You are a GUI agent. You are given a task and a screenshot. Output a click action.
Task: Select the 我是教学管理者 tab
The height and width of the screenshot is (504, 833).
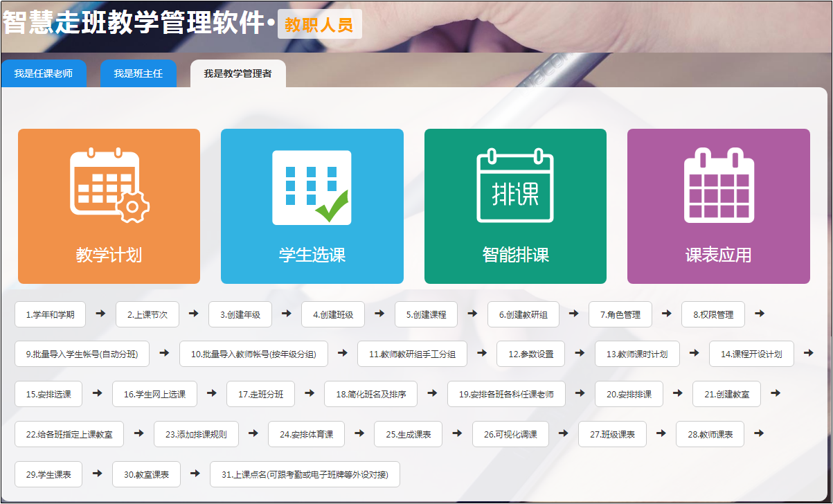(238, 73)
